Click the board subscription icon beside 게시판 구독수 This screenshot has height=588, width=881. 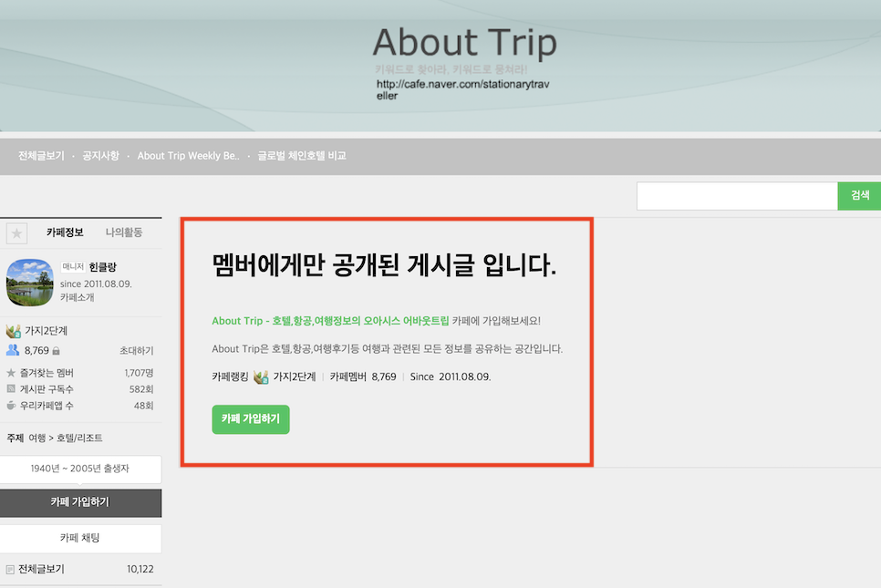(11, 388)
